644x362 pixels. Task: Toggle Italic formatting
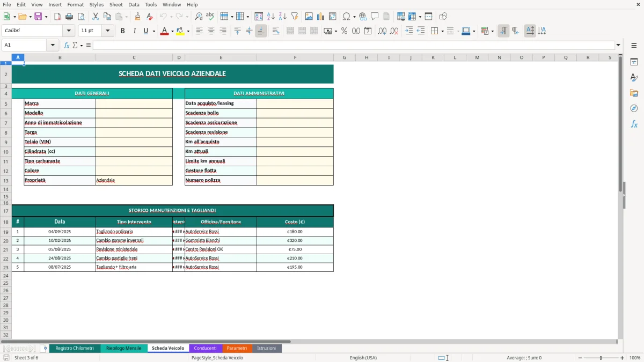point(134,31)
